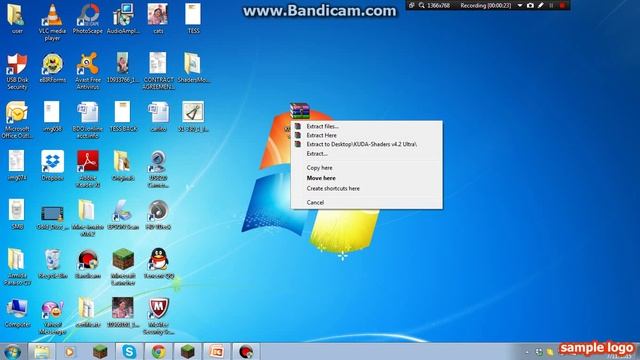Select the eBIRForms desktop shortcut

tap(53, 68)
